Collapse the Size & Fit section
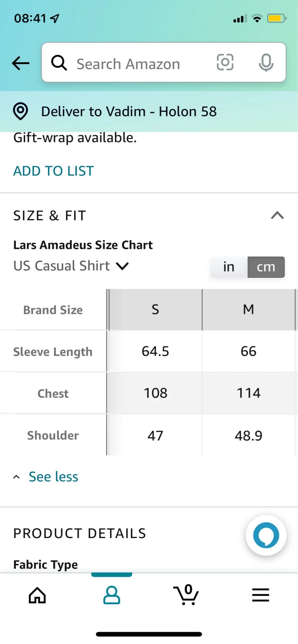This screenshot has height=644, width=298. (x=277, y=215)
